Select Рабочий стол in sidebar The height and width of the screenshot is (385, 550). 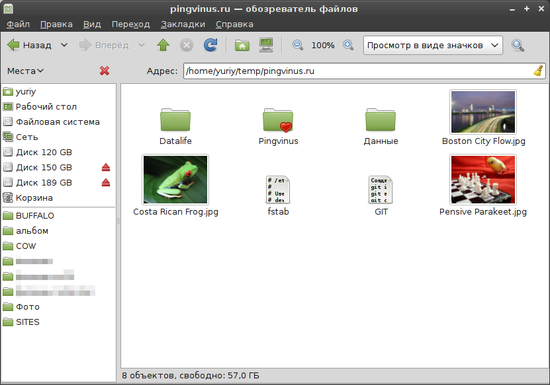pos(59,107)
